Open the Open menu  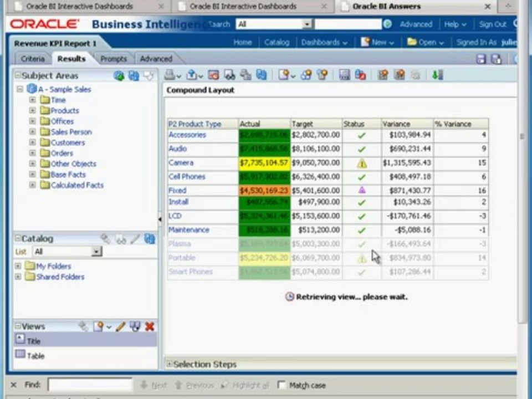pos(426,43)
